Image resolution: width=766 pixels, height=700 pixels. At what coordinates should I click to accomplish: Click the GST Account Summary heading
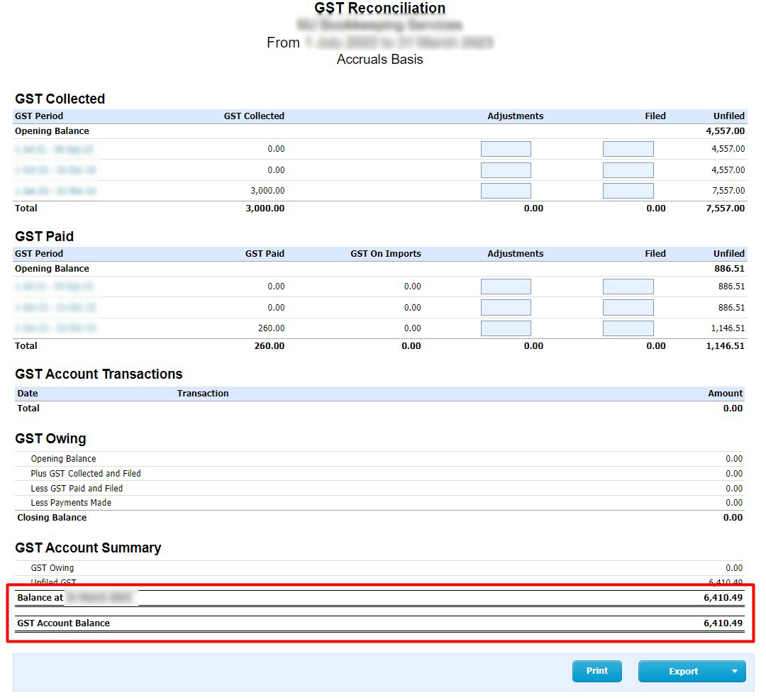tap(88, 548)
